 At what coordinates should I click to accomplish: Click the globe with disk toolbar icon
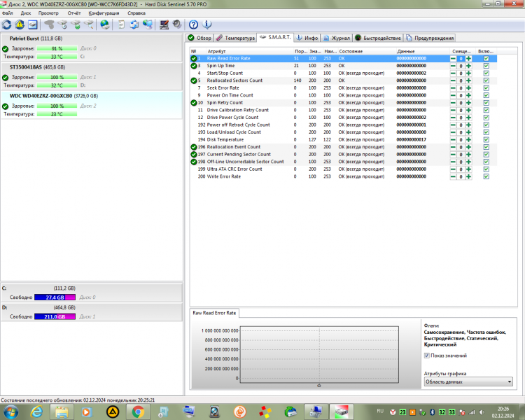point(105,24)
